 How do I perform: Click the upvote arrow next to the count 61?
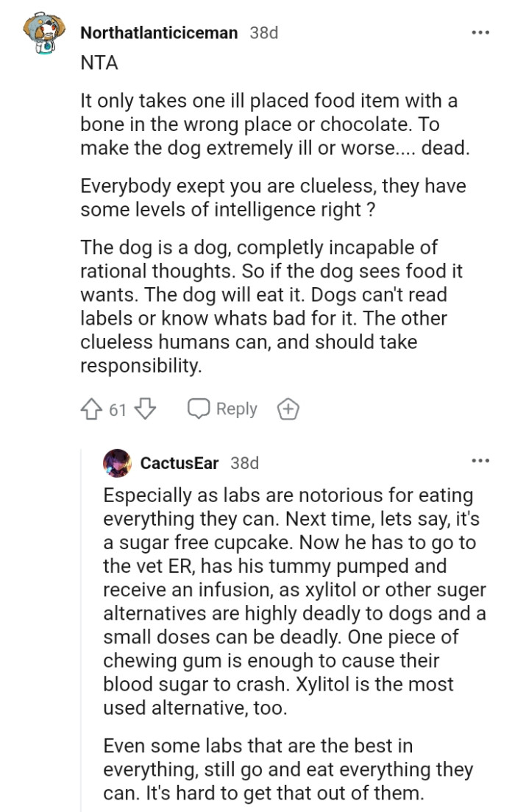click(90, 408)
